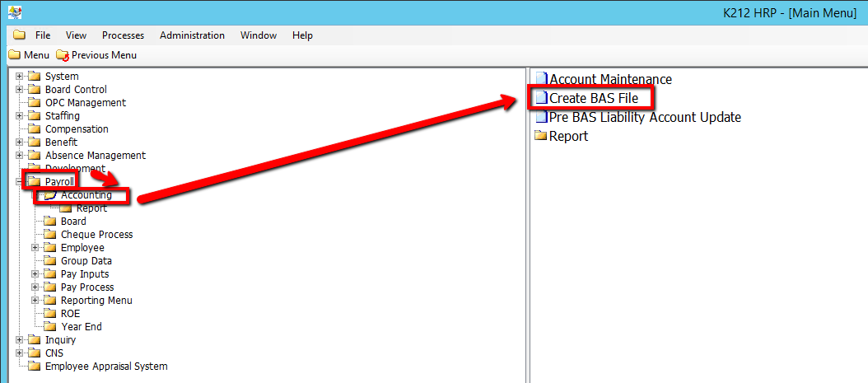Select the ROE tree item
This screenshot has width=868, height=383.
click(x=70, y=314)
